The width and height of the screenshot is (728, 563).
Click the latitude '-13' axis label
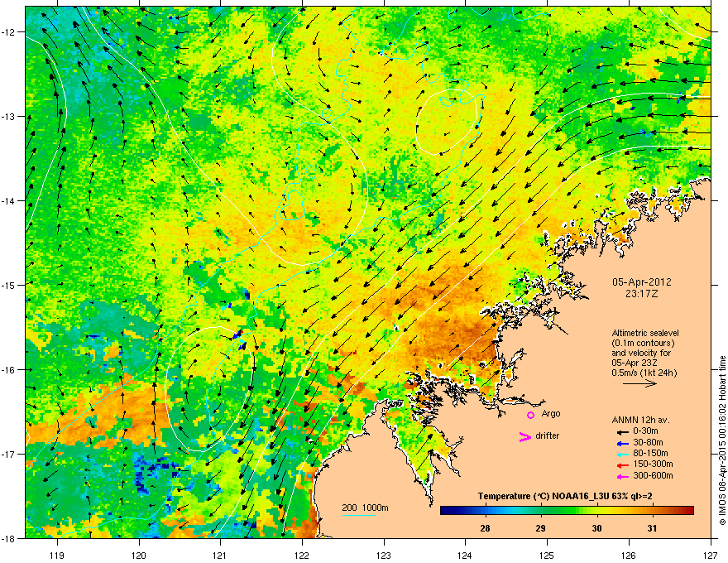click(x=8, y=116)
